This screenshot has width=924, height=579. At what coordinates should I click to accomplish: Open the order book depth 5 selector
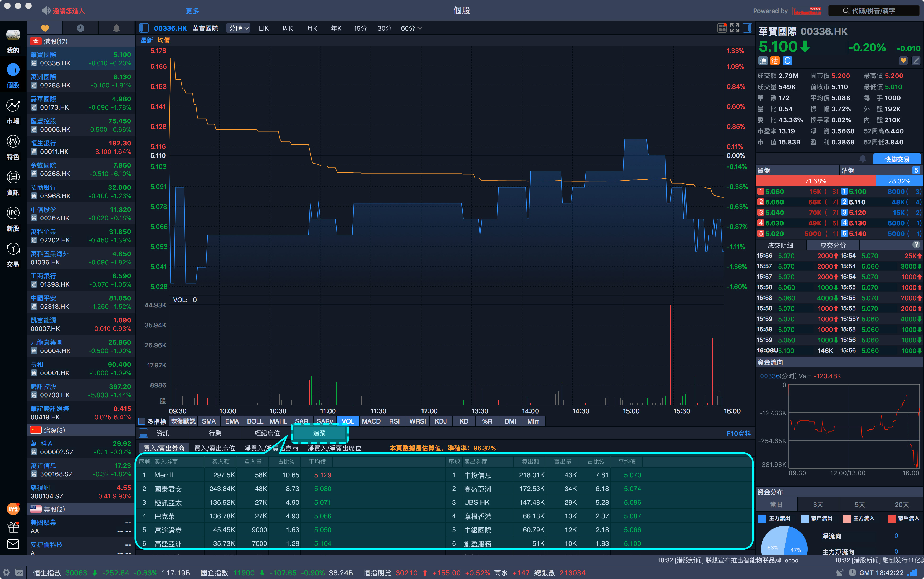pos(916,170)
